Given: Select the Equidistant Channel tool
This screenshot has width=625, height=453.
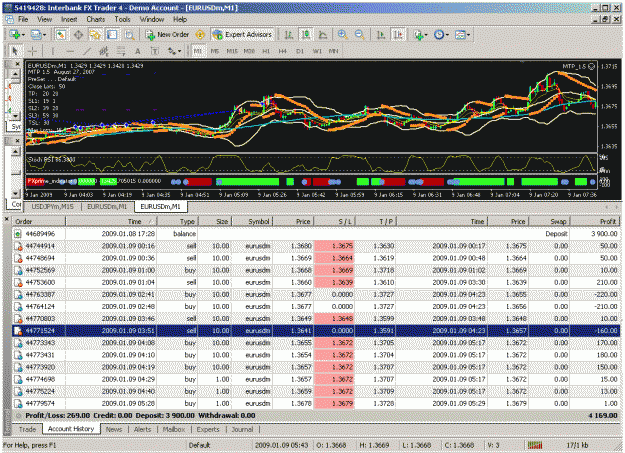Looking at the screenshot, I should (104, 51).
